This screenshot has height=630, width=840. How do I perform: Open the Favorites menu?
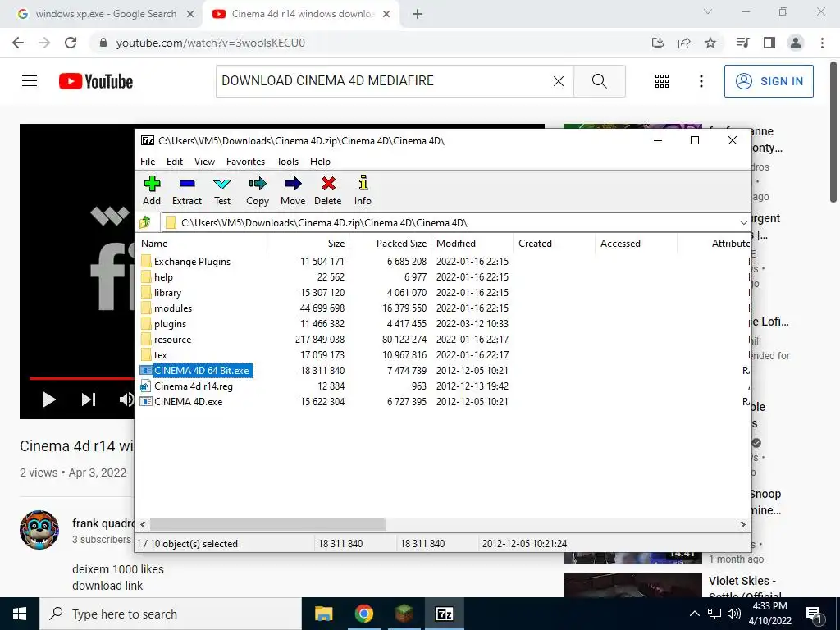coord(245,162)
